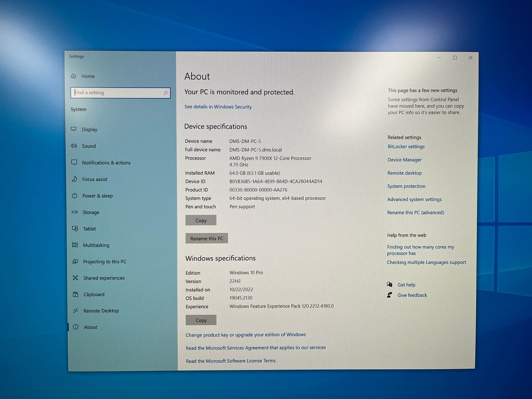
Task: Launch Device Manager link
Action: pyautogui.click(x=404, y=160)
